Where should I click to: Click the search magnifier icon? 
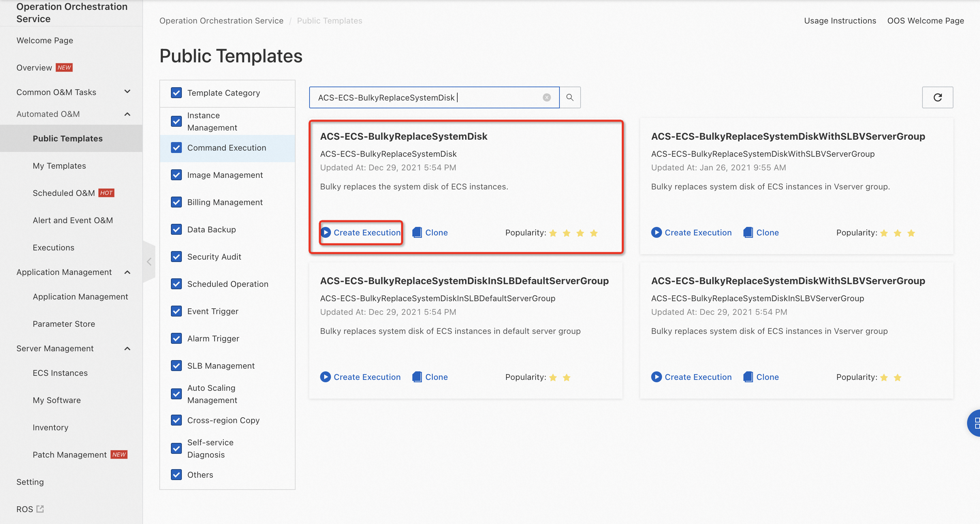(x=570, y=97)
